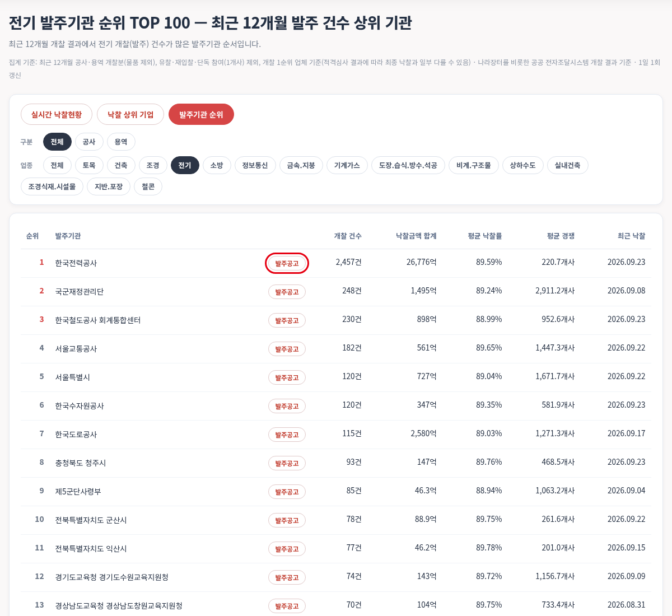Screen dimensions: 672x616
Task: Switch to 낙찰 상위 기업 tab
Action: (130, 114)
